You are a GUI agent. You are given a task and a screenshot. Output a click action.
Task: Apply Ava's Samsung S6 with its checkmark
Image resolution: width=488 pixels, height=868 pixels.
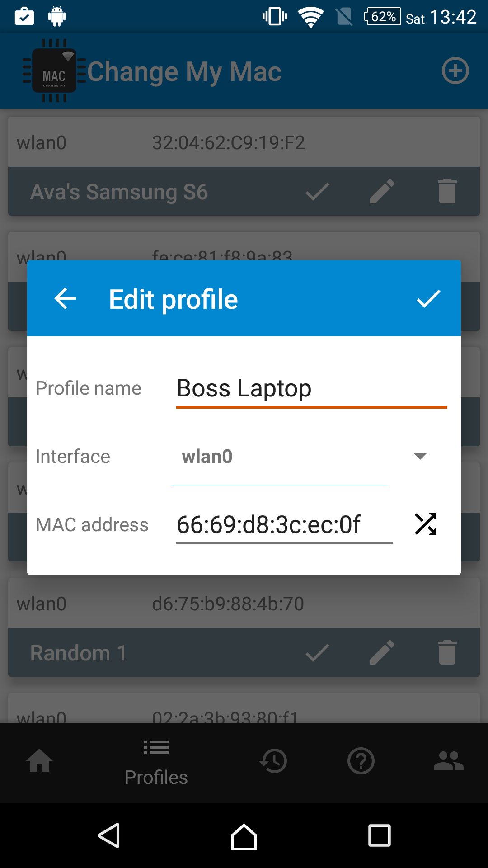(x=317, y=192)
